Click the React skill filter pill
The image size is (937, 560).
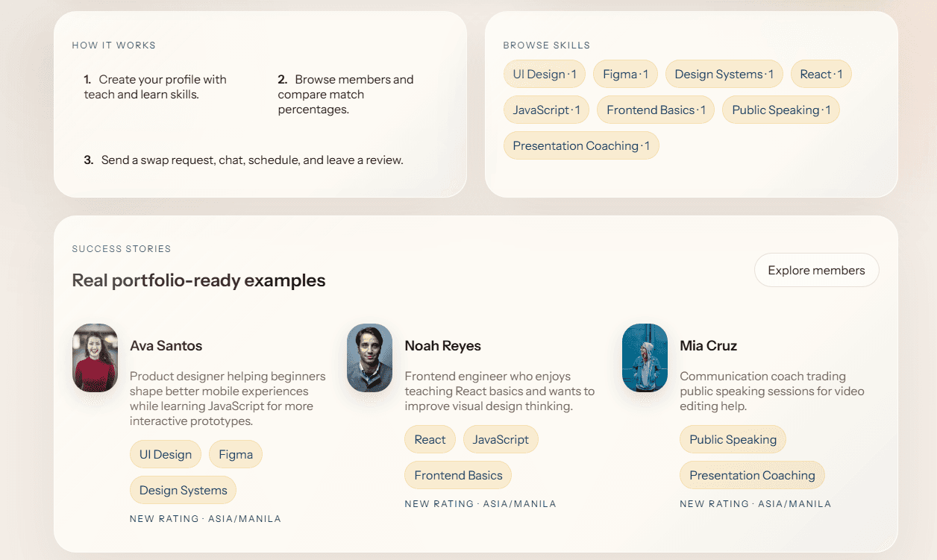click(x=821, y=74)
